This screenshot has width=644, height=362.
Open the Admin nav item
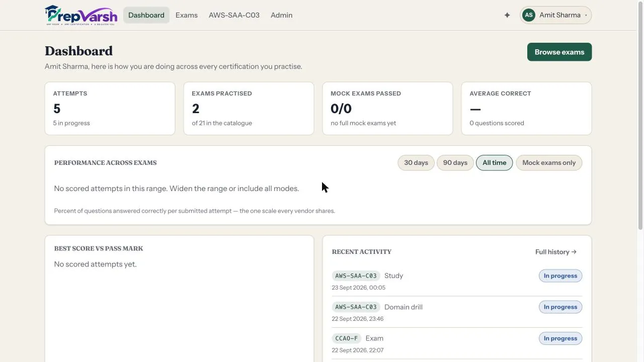pos(282,15)
